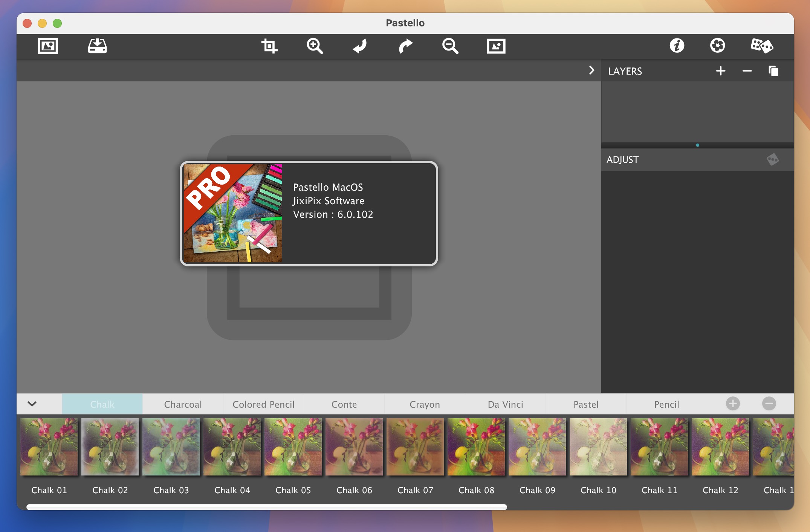Redo the last action
This screenshot has width=810, height=532.
point(405,46)
